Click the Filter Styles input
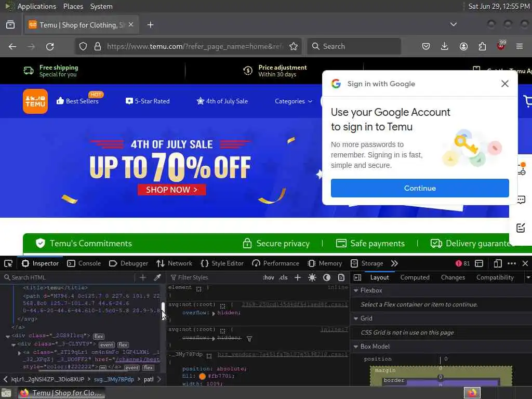The image size is (532, 399). coord(214,277)
